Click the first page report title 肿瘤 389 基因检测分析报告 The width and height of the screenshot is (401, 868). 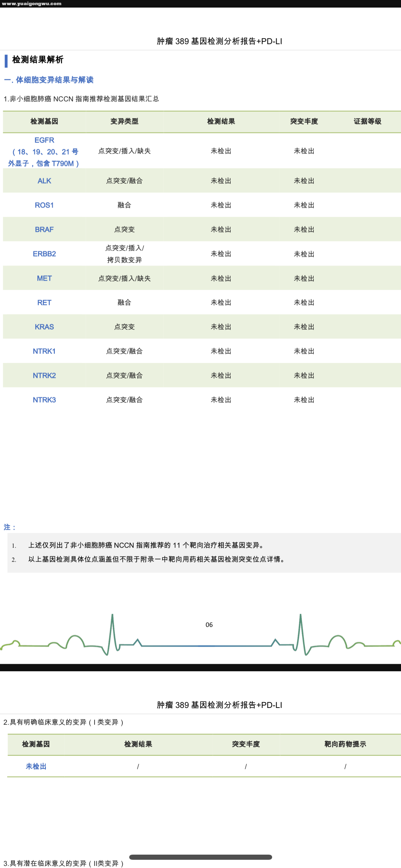coord(219,41)
